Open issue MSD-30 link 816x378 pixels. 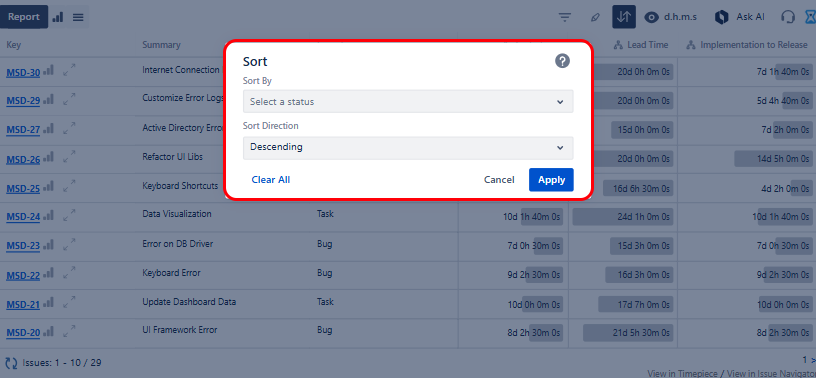(23, 73)
